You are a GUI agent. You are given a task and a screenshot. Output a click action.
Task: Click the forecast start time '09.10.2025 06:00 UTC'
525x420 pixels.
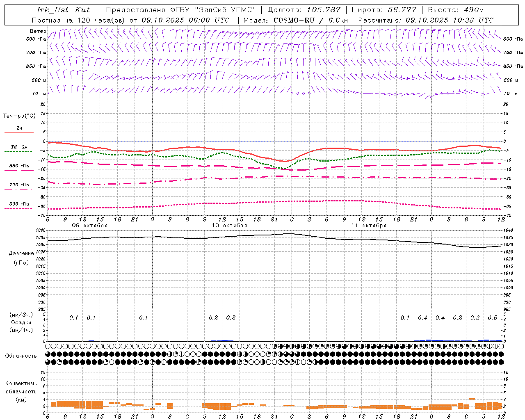[x=185, y=20]
